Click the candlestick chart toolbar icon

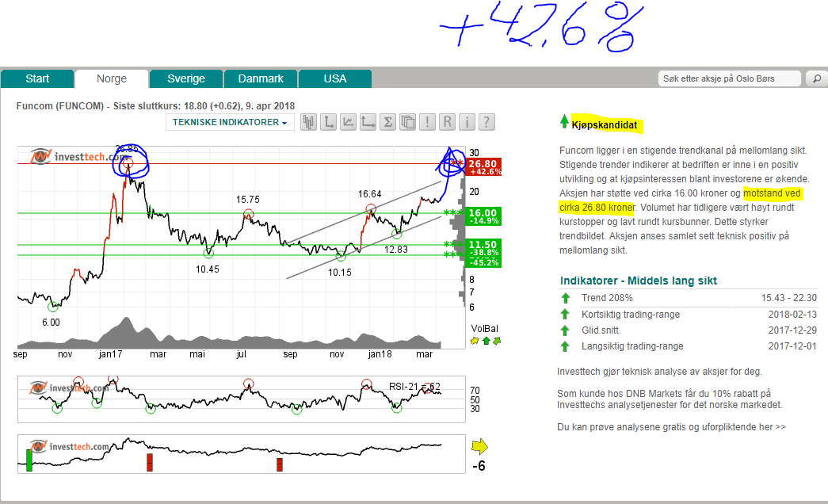point(308,122)
